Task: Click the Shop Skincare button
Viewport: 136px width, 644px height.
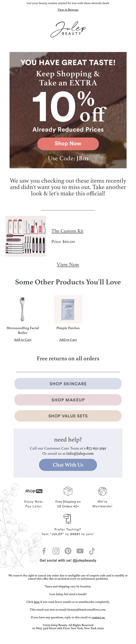Action: click(68, 384)
